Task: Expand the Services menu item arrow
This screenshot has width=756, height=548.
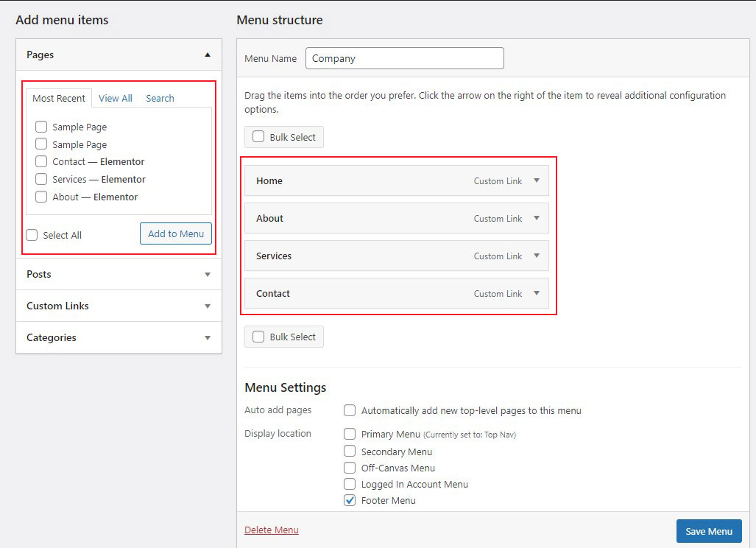Action: [536, 256]
